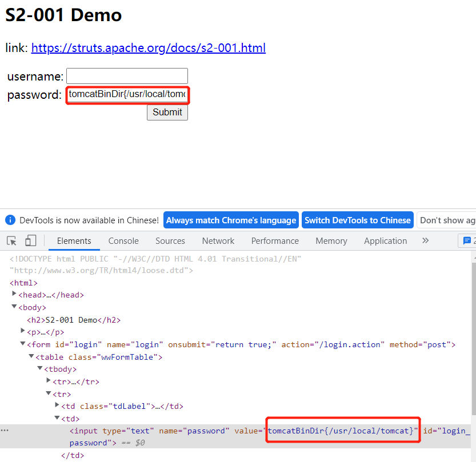Focus the username input field
The height and width of the screenshot is (462, 476).
click(127, 76)
